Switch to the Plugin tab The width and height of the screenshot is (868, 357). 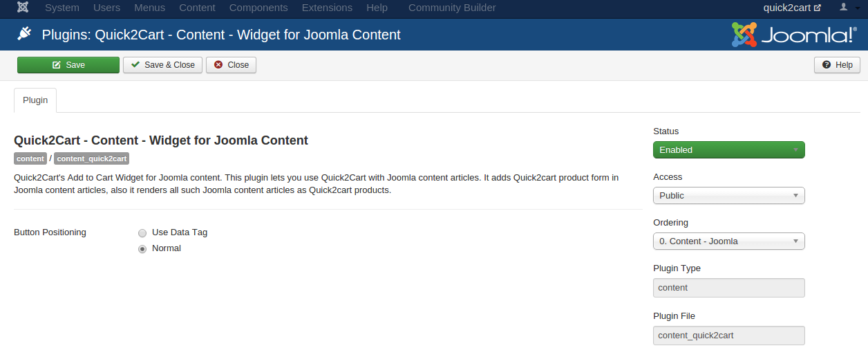click(35, 100)
